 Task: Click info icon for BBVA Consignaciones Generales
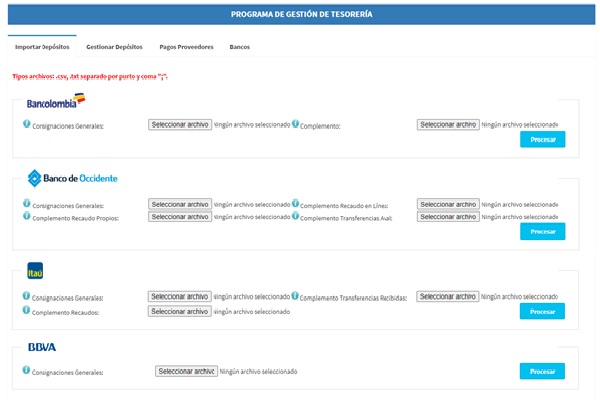tap(27, 371)
